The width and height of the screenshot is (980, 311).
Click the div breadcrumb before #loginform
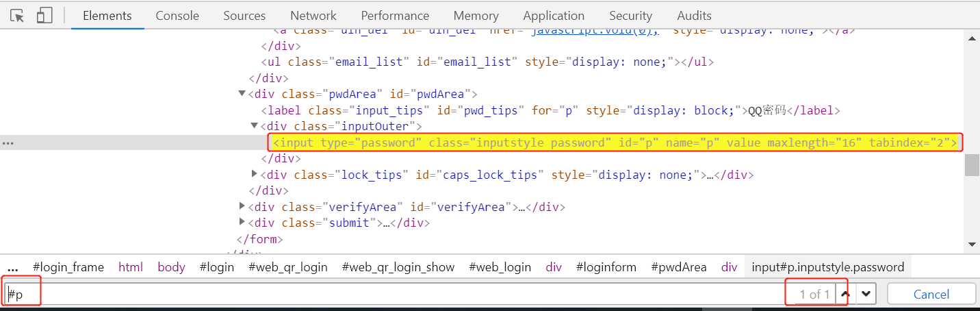pyautogui.click(x=554, y=267)
